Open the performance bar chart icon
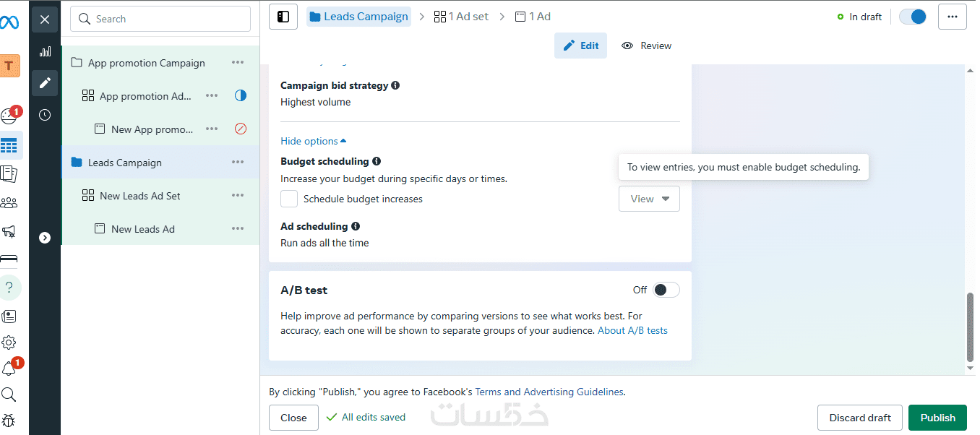980x435 pixels. coord(45,51)
